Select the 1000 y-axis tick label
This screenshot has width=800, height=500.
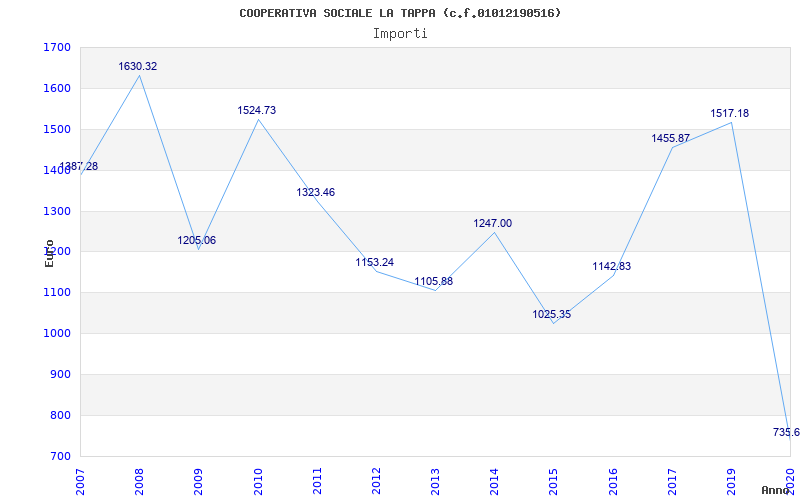pos(57,334)
